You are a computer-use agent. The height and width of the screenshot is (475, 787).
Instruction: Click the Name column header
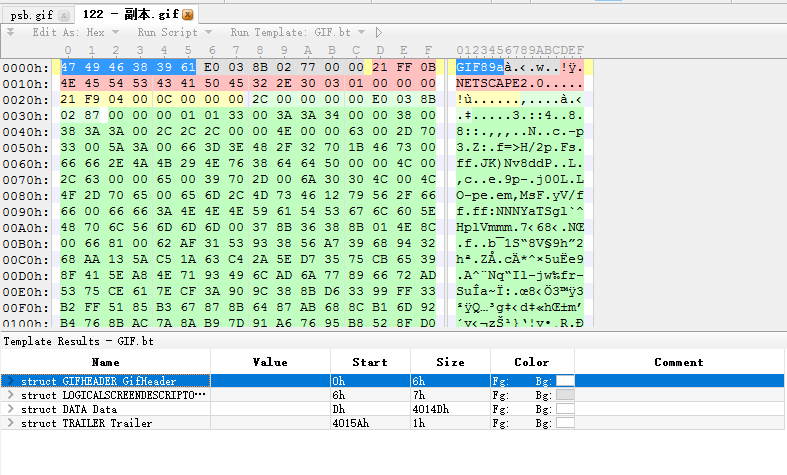105,362
